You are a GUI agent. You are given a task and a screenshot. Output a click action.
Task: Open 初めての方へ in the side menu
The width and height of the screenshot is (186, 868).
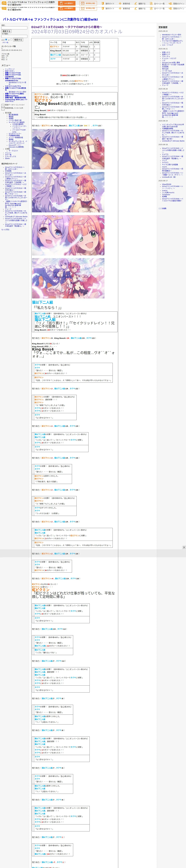[x=10, y=71]
